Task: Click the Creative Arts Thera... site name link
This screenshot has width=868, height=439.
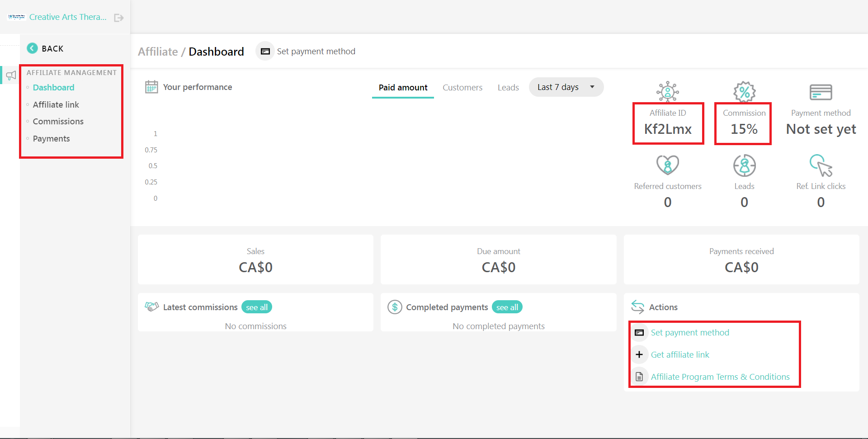Action: coord(68,17)
